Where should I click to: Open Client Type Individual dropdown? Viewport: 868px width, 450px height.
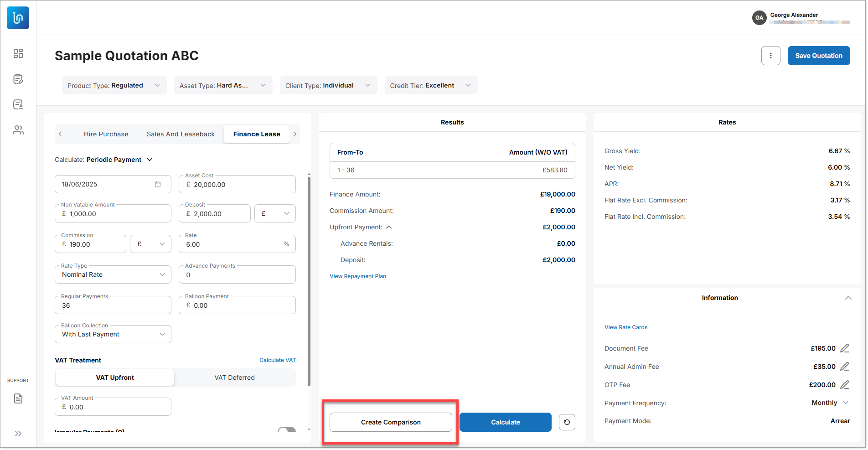[x=329, y=85]
